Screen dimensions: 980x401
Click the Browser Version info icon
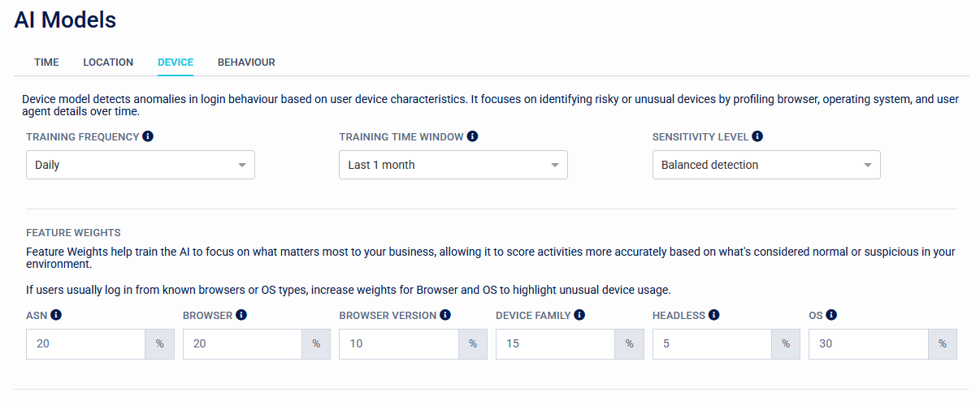(x=445, y=315)
